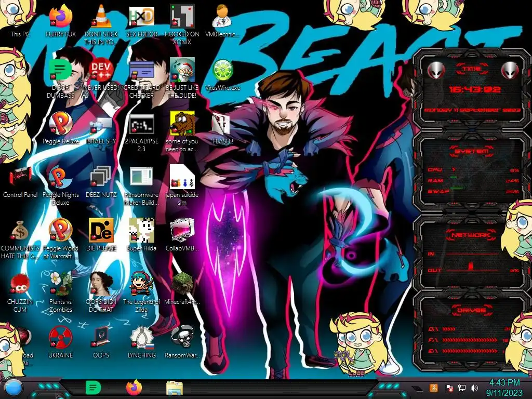Image resolution: width=532 pixels, height=399 pixels.
Task: Click the SWAP usage row in SYSTEM gadget
Action: 473,191
